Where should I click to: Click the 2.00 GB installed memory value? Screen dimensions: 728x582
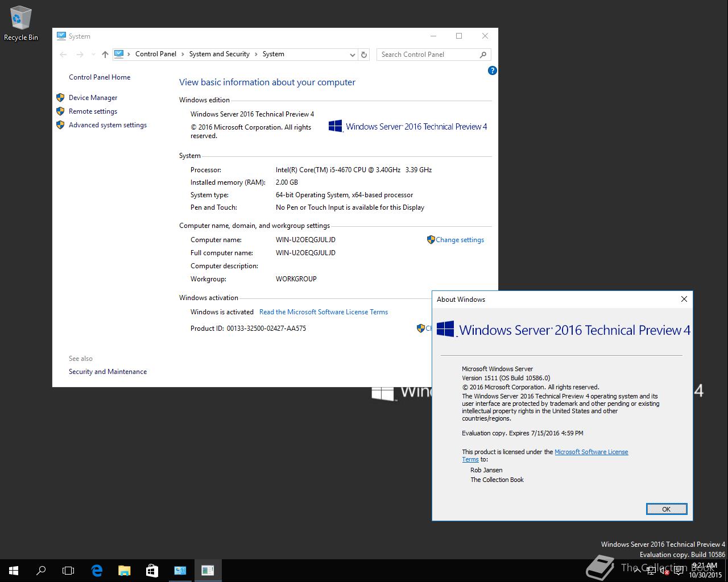(x=287, y=182)
